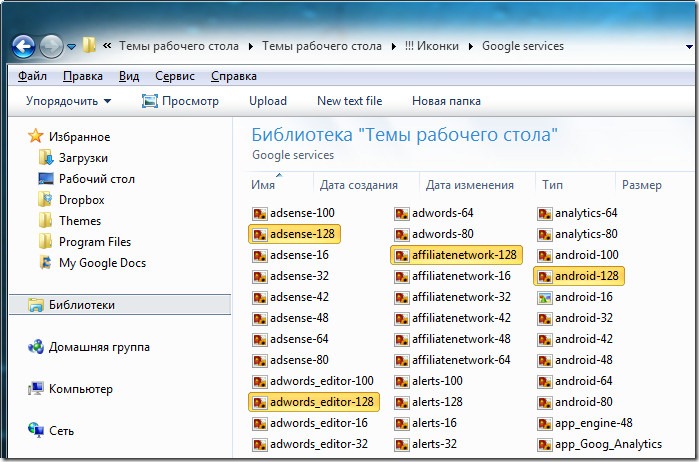The width and height of the screenshot is (699, 462).
Task: Select file app_Goog_Analytics
Action: tap(600, 444)
